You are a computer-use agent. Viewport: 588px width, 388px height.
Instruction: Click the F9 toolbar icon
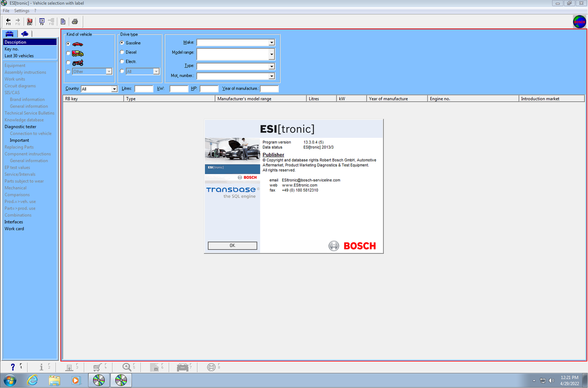pyautogui.click(x=42, y=21)
